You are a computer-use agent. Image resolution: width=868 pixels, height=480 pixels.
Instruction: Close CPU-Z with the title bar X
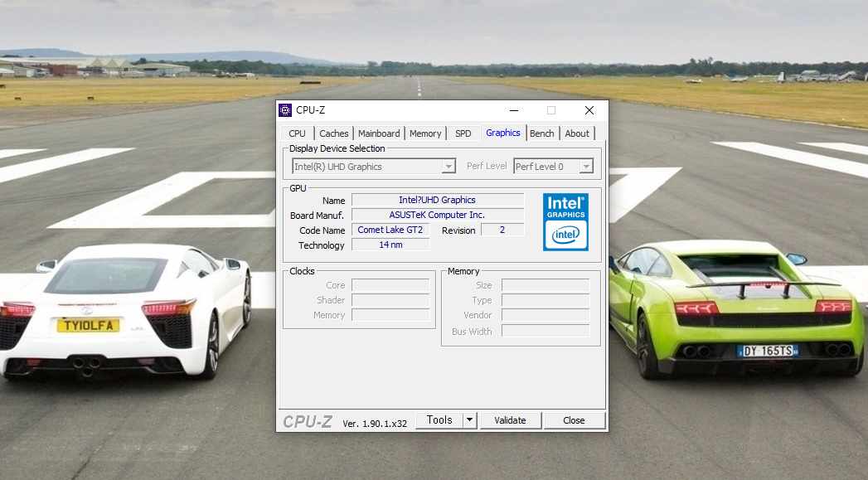point(589,110)
